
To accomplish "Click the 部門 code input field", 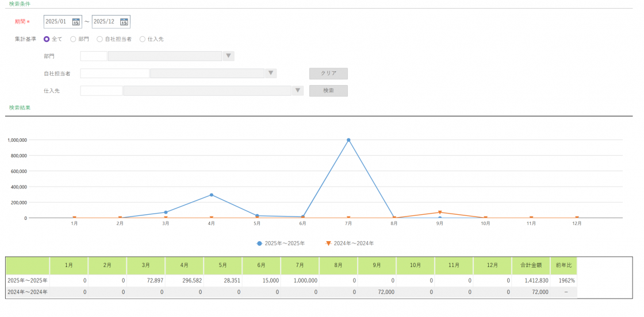I will pos(94,56).
